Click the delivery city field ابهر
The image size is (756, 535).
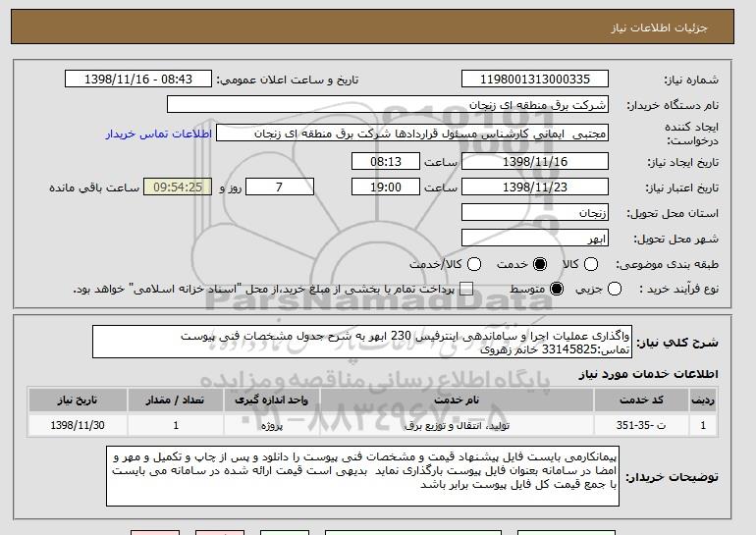[535, 239]
